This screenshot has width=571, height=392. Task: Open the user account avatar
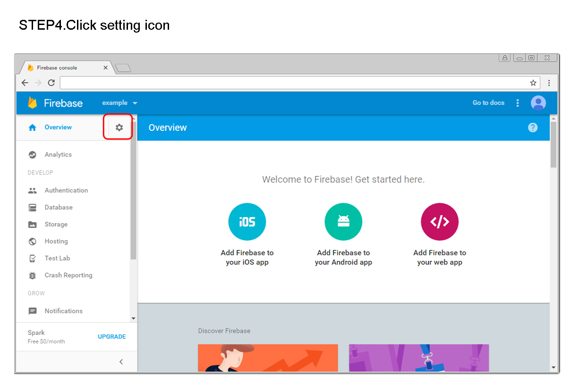pos(538,103)
